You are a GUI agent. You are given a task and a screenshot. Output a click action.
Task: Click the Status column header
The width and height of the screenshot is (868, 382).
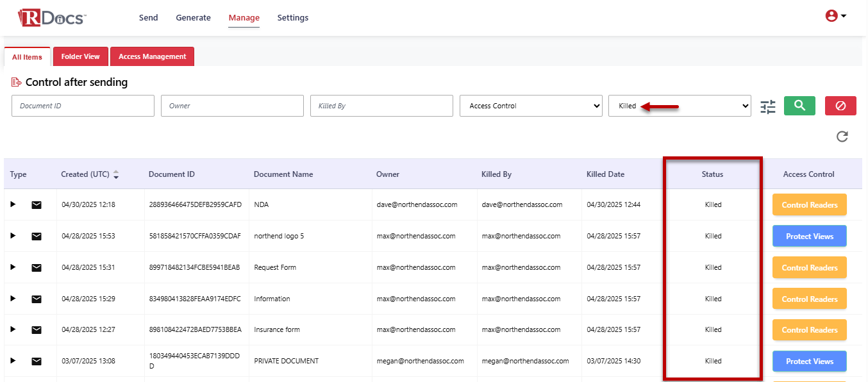click(712, 174)
